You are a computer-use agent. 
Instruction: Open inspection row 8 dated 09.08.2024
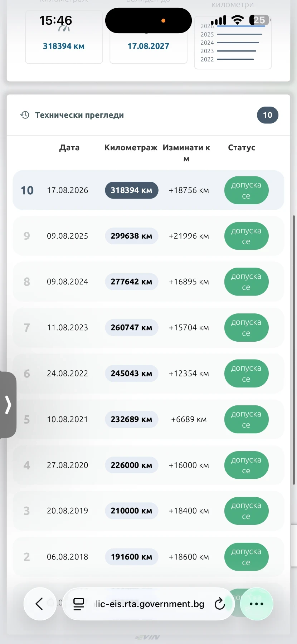point(148,282)
